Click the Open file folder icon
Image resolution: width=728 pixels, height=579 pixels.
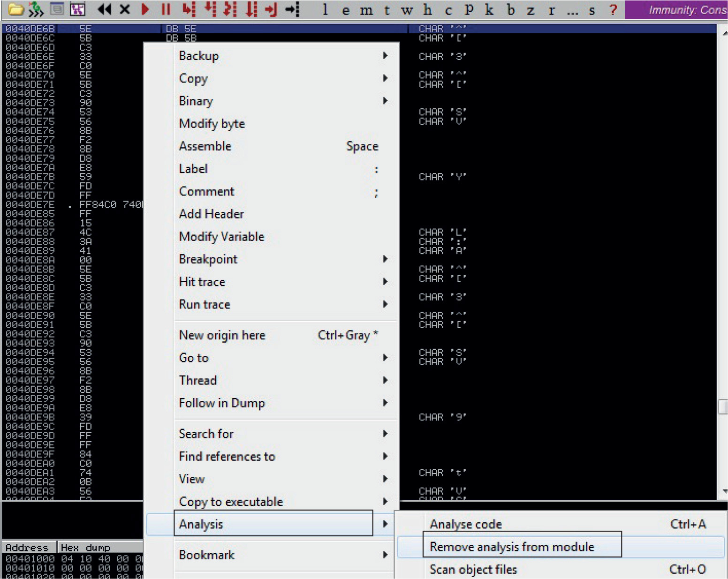[15, 9]
